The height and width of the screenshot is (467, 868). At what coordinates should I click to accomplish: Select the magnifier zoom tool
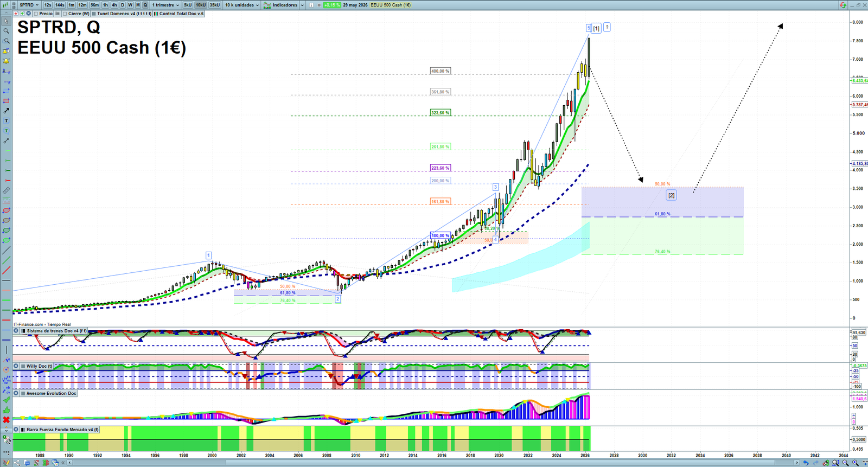click(x=7, y=31)
